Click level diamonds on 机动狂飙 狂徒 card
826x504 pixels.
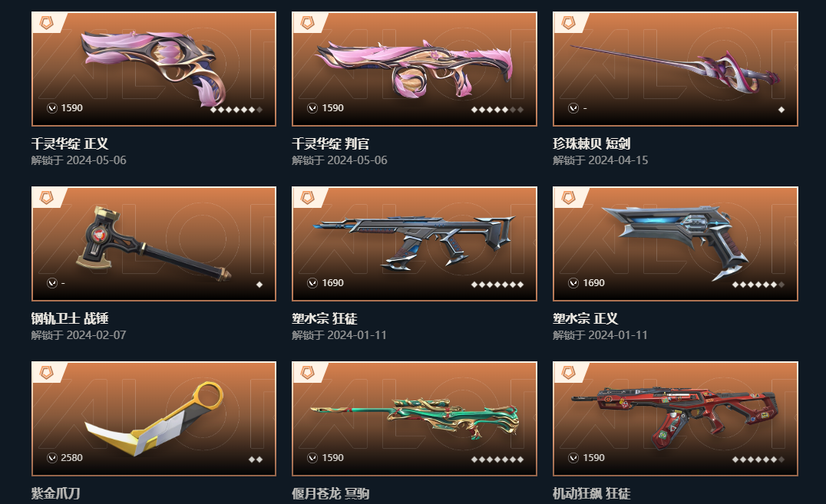tap(758, 460)
